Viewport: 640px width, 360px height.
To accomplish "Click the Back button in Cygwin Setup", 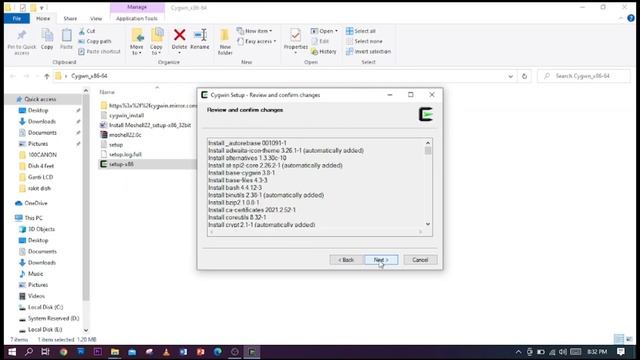I will tap(346, 260).
